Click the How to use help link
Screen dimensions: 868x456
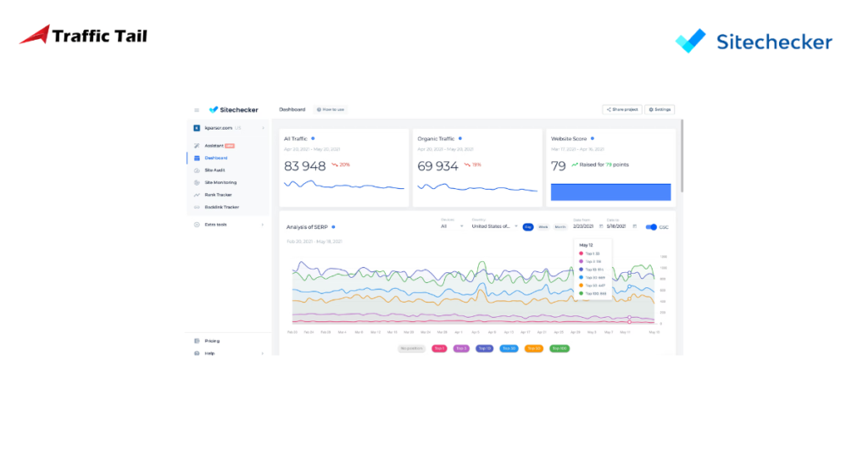click(x=331, y=109)
